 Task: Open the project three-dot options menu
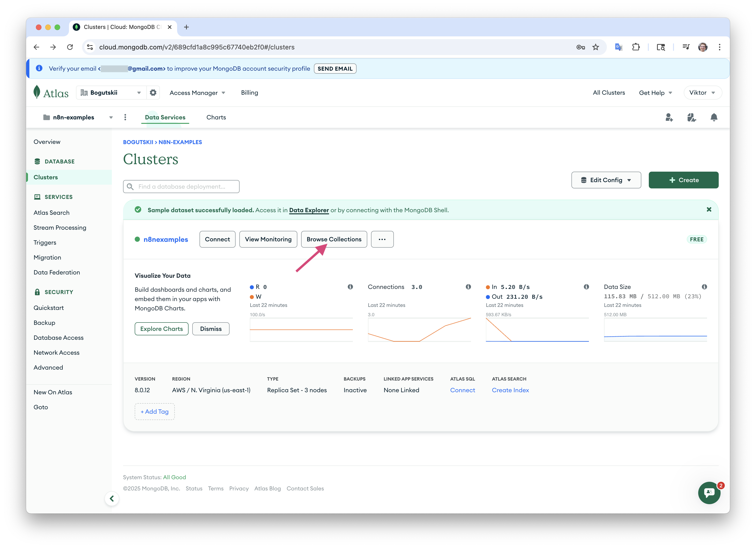125,117
